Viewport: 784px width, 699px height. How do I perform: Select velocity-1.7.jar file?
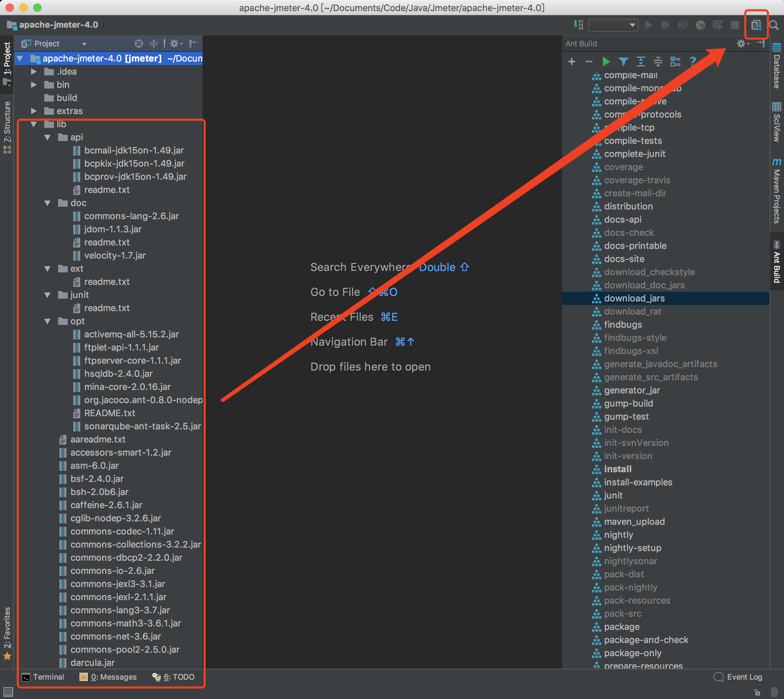[114, 256]
